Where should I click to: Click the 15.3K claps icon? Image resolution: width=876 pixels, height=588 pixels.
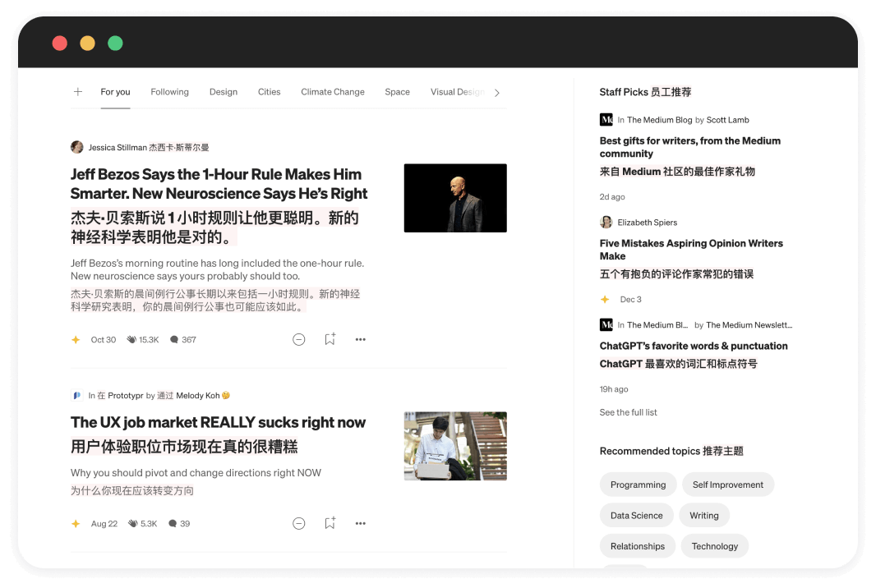point(131,339)
